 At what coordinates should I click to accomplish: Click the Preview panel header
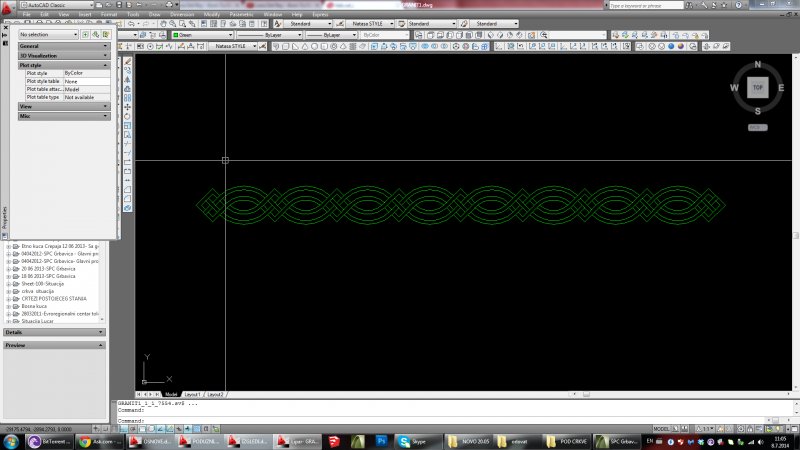54,345
